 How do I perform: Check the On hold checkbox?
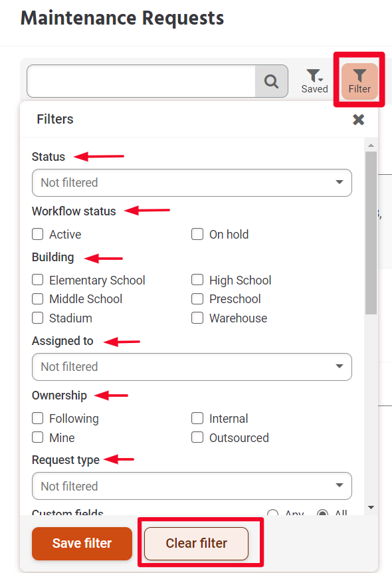coord(197,234)
